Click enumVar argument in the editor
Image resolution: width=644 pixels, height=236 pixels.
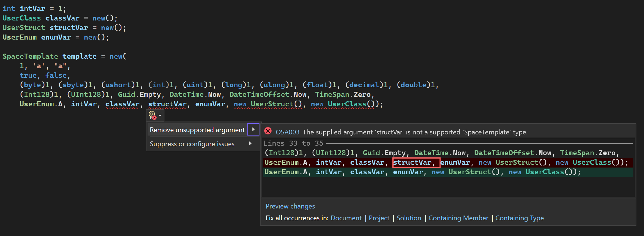(x=210, y=104)
